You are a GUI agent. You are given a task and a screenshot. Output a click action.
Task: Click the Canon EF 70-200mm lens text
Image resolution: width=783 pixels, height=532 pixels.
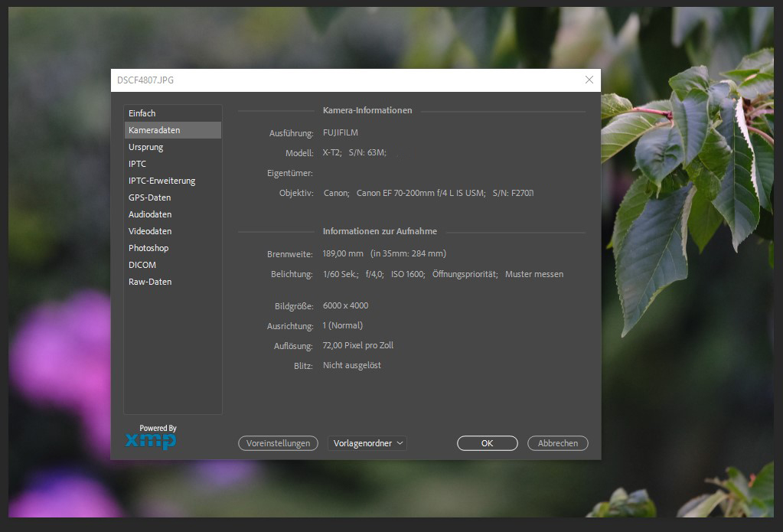point(420,193)
